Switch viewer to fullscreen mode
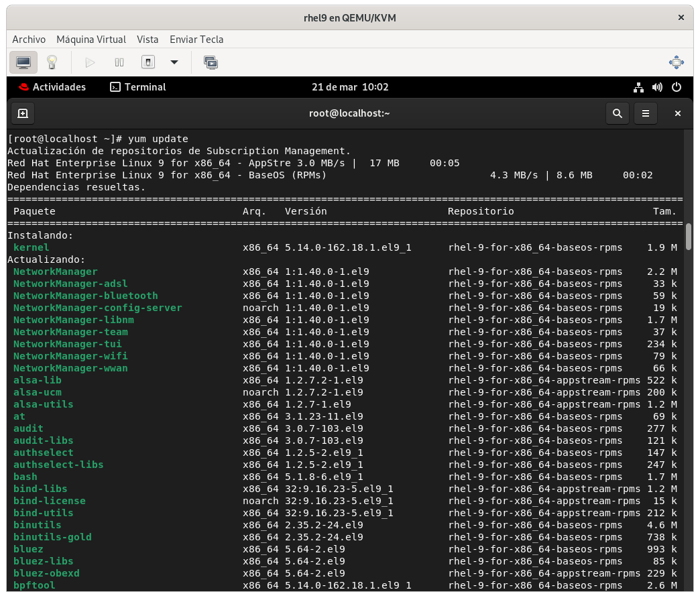The width and height of the screenshot is (700, 598). [x=676, y=62]
